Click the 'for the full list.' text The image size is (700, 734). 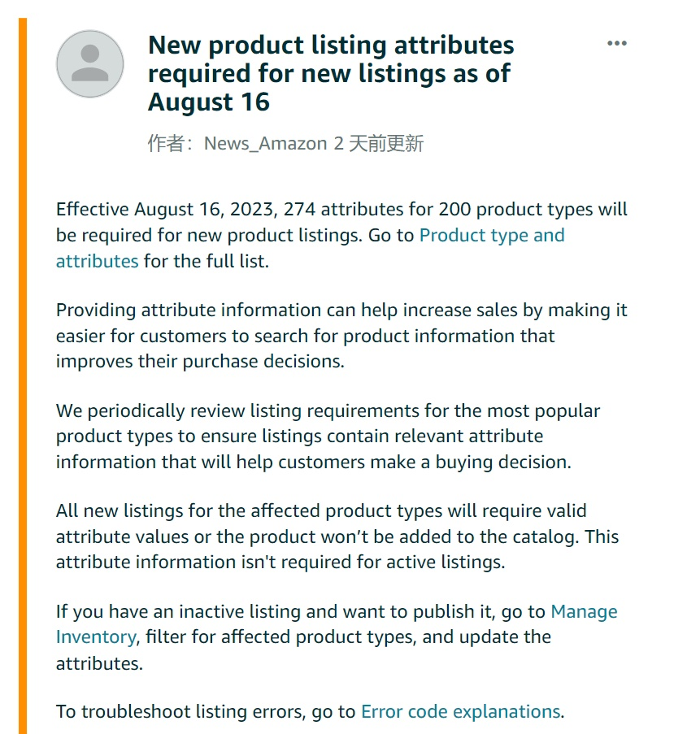(x=207, y=261)
